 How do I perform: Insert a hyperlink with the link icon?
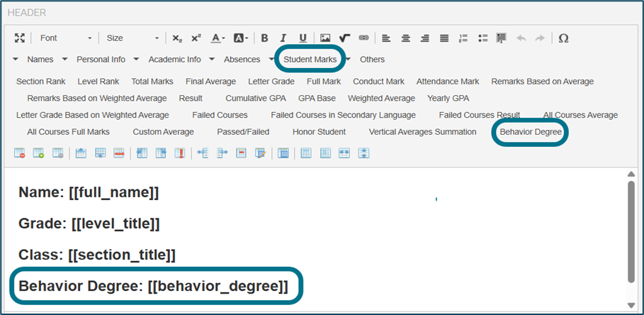363,38
